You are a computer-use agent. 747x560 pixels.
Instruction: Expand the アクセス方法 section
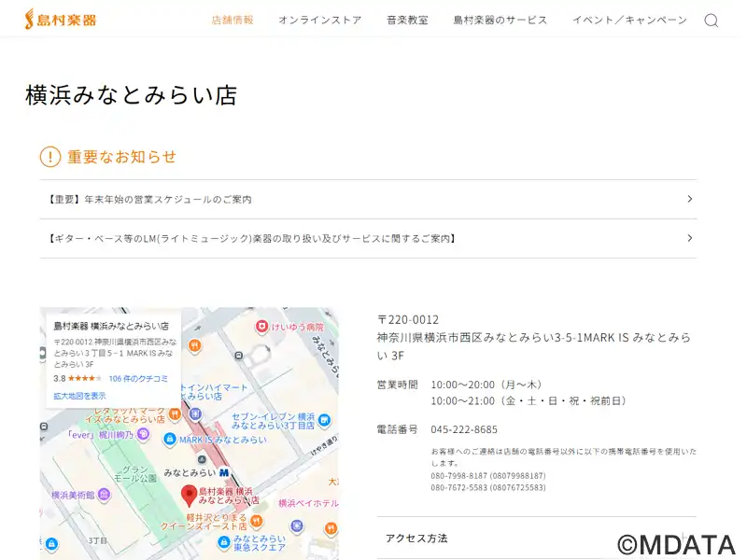pos(536,539)
